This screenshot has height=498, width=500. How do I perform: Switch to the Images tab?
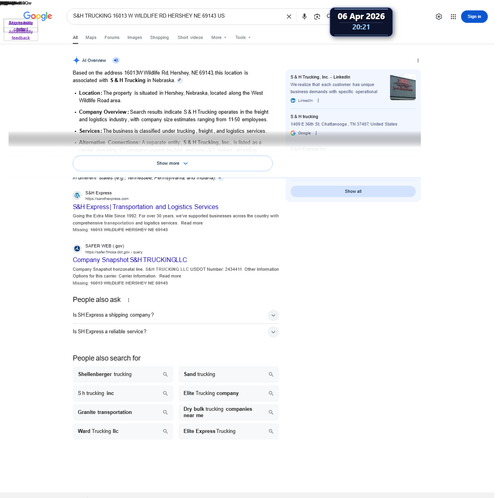[134, 37]
